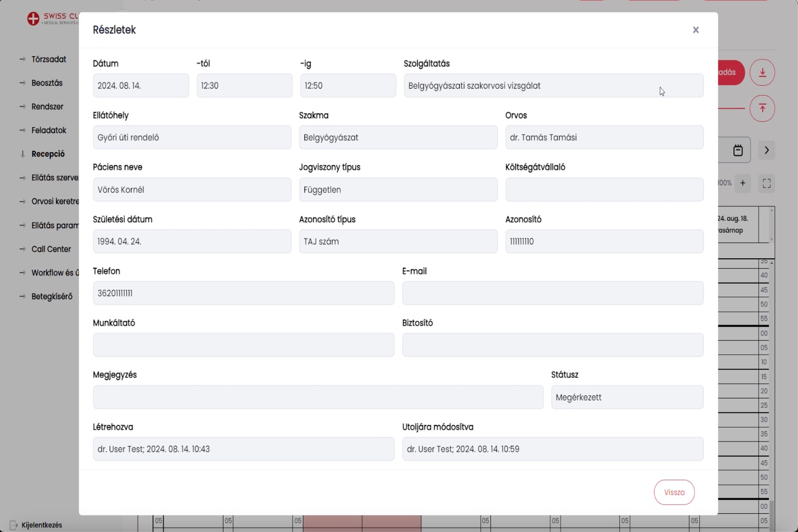Close the Részletek dialog with X
The height and width of the screenshot is (532, 798).
[x=696, y=30]
